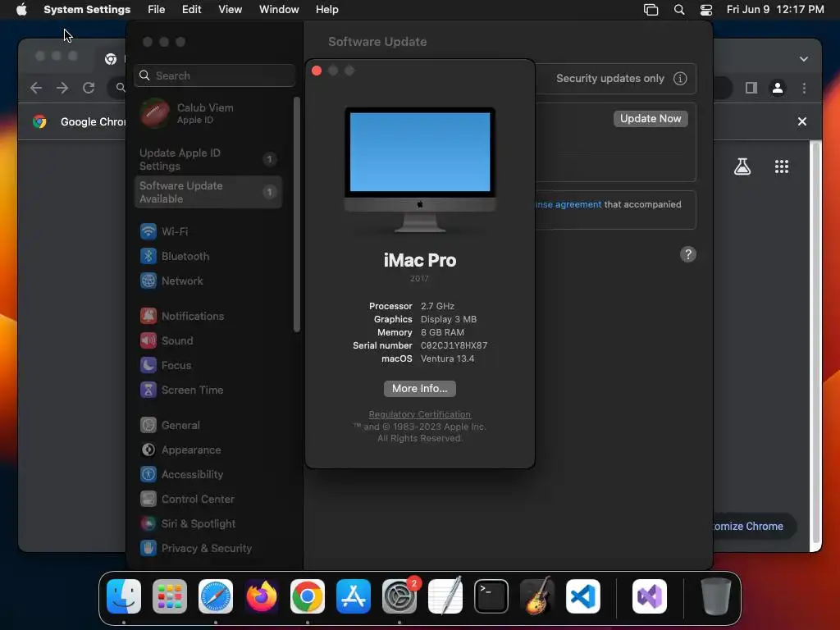Viewport: 840px width, 630px height.
Task: Select Network in the settings sidebar
Action: 208,281
